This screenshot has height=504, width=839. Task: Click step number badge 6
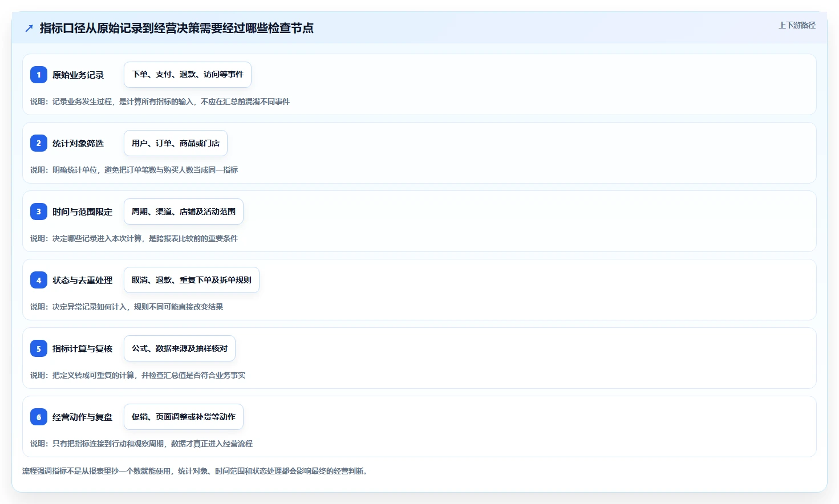coord(39,417)
